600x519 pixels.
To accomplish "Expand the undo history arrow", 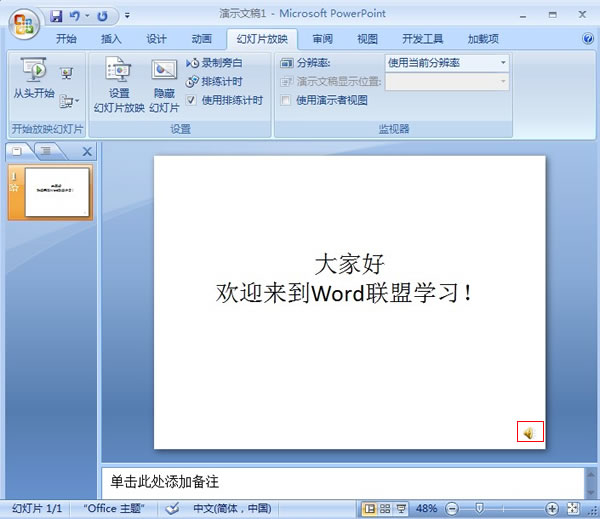I will click(x=87, y=16).
